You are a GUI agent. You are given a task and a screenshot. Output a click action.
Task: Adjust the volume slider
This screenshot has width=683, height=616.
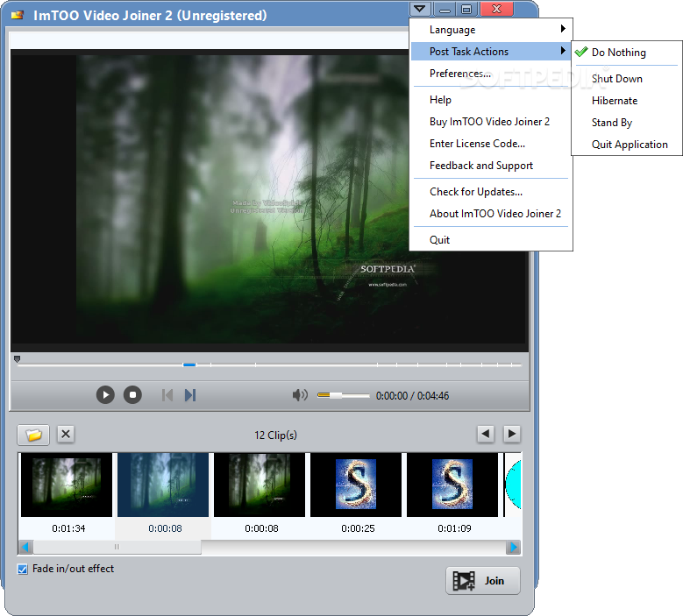(x=343, y=395)
